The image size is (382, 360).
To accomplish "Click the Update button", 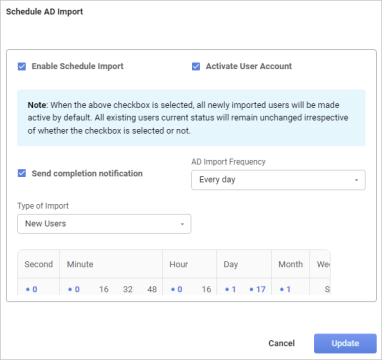I will click(x=345, y=343).
